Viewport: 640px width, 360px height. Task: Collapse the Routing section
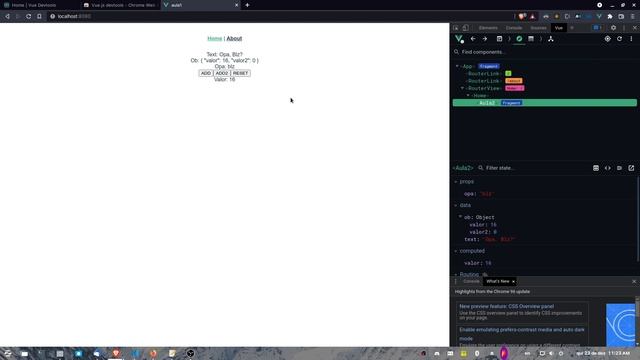[456, 274]
